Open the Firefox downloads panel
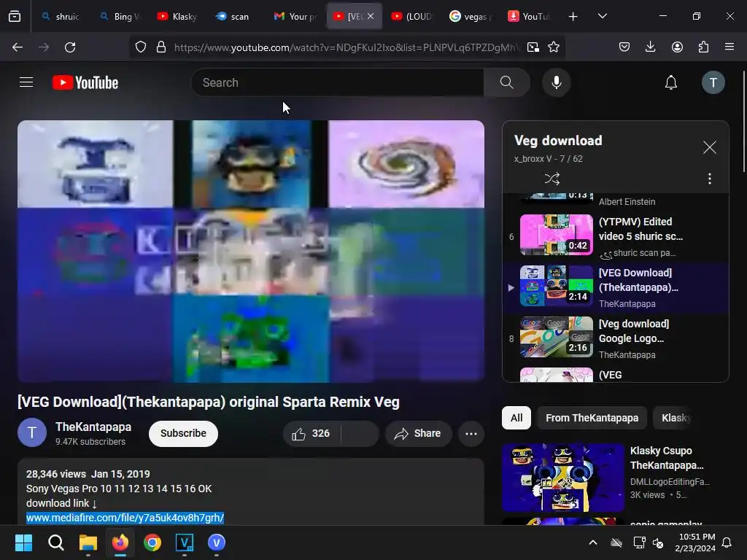Image resolution: width=747 pixels, height=560 pixels. [650, 47]
